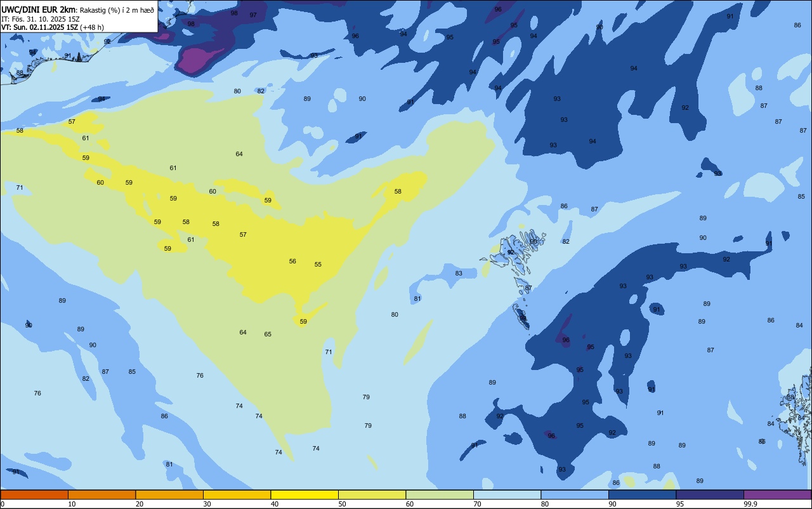
Task: Click the 'IT: Fös. 31. 10. 2025 15Z' line
Action: click(x=41, y=18)
